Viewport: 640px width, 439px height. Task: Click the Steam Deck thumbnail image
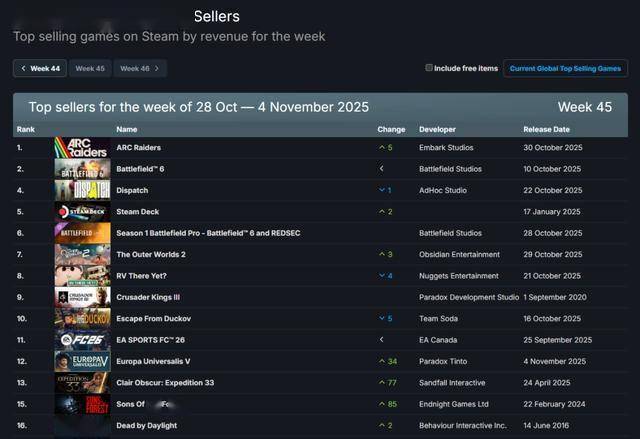point(82,212)
